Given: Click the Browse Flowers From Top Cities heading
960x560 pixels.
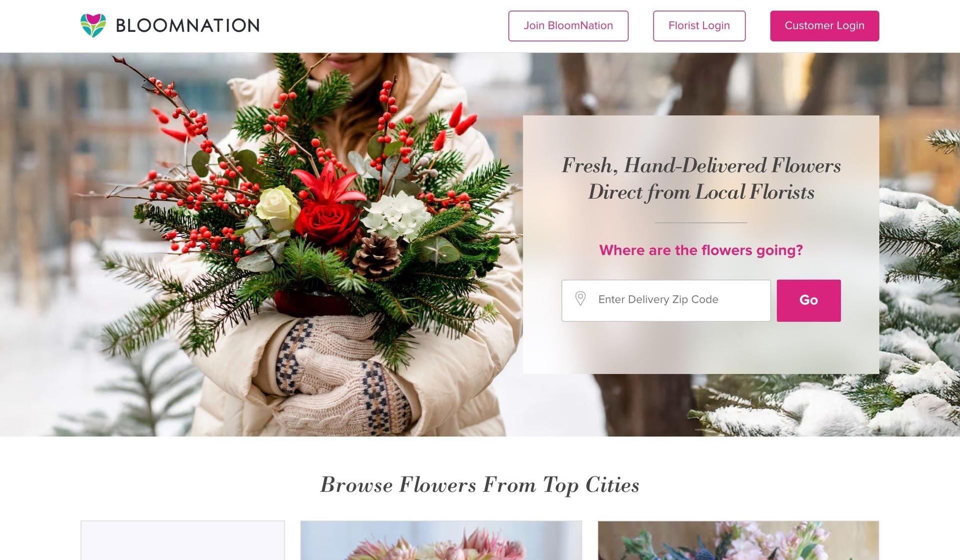Looking at the screenshot, I should coord(480,485).
